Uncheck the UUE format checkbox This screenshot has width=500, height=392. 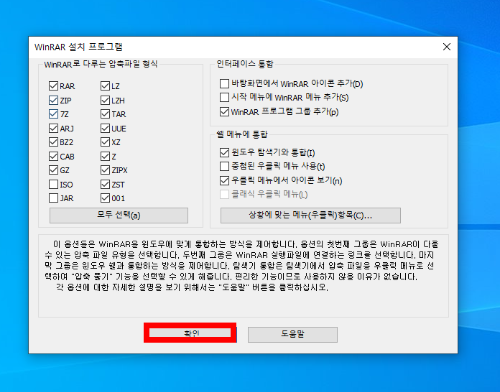(x=105, y=128)
